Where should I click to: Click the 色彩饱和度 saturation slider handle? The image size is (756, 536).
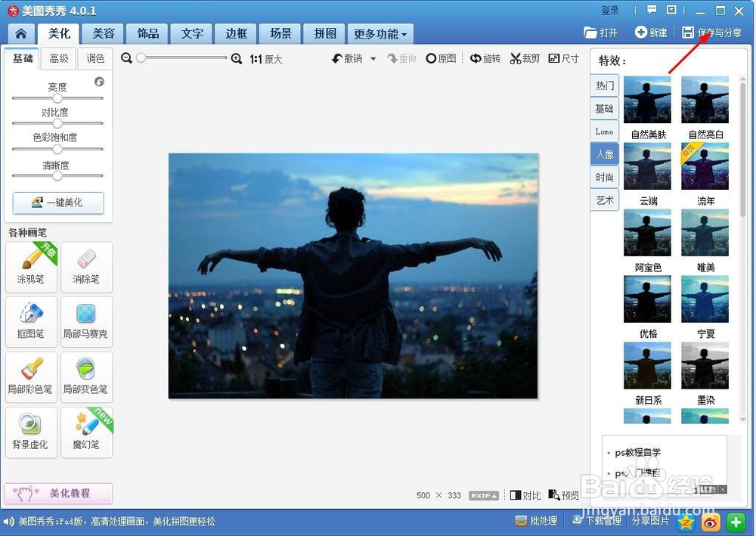(x=57, y=149)
